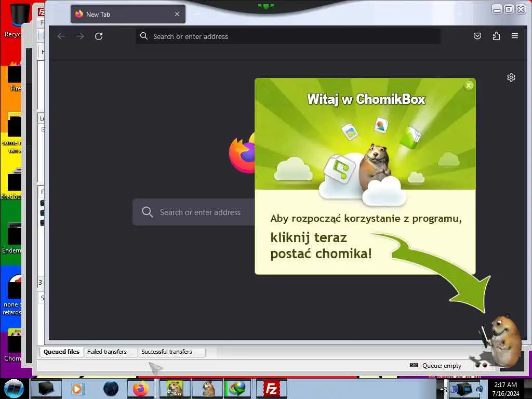Close the ChomikBox welcome popup

(469, 86)
